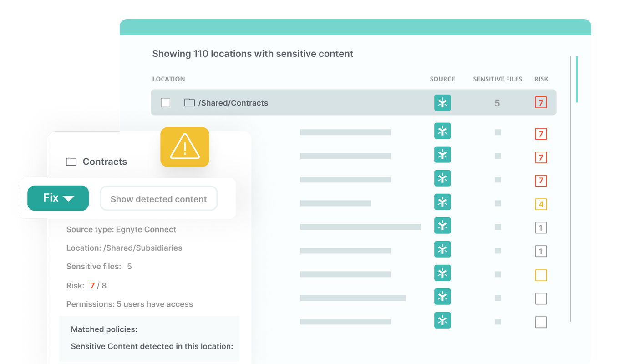Click the first gray risk badge showing 1
This screenshot has height=364, width=619.
[541, 228]
